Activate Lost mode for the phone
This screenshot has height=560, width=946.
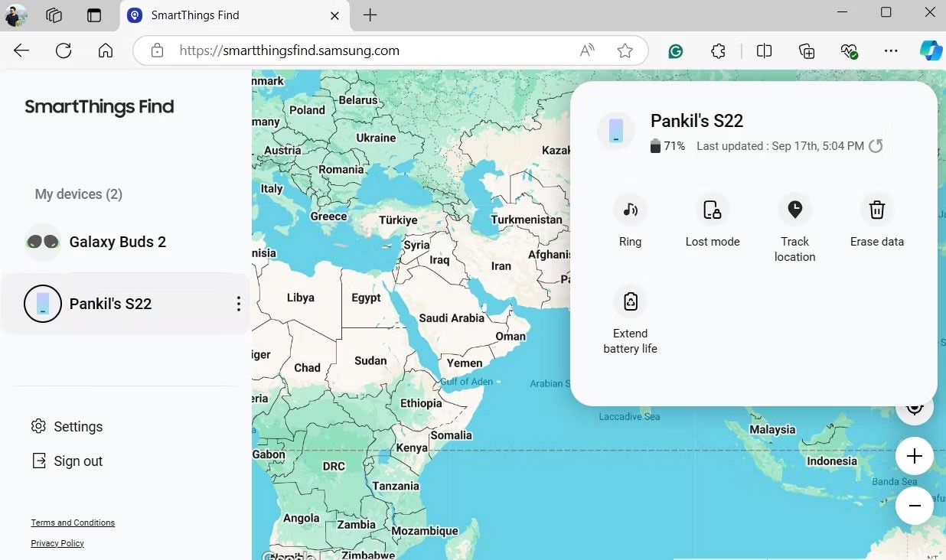pos(712,210)
